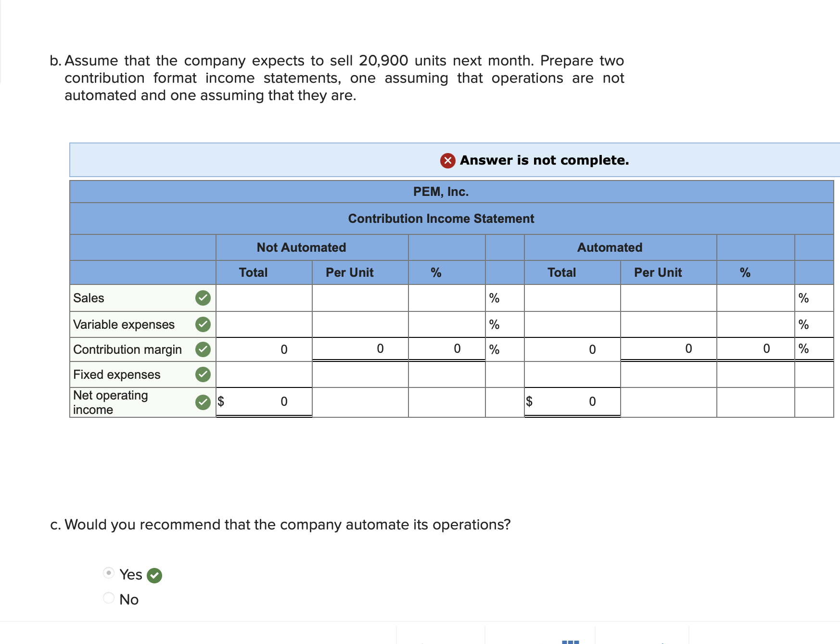Click the green checkmark beside Variable expenses

pyautogui.click(x=203, y=324)
